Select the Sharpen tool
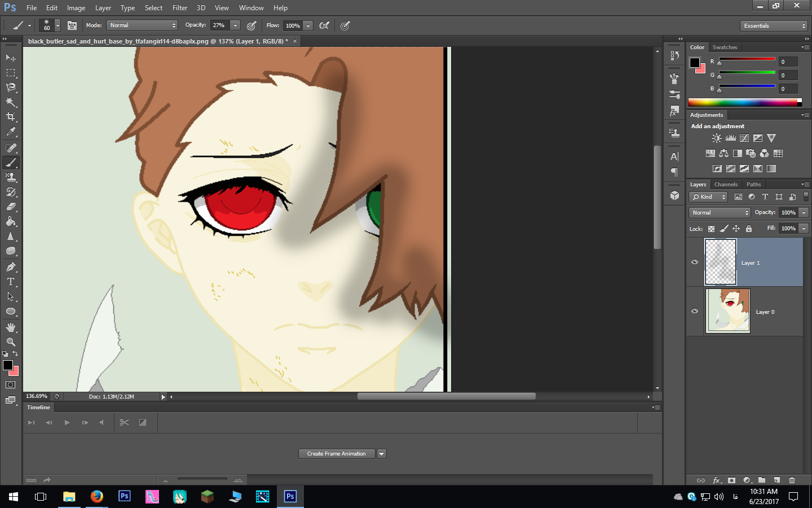 click(x=11, y=236)
